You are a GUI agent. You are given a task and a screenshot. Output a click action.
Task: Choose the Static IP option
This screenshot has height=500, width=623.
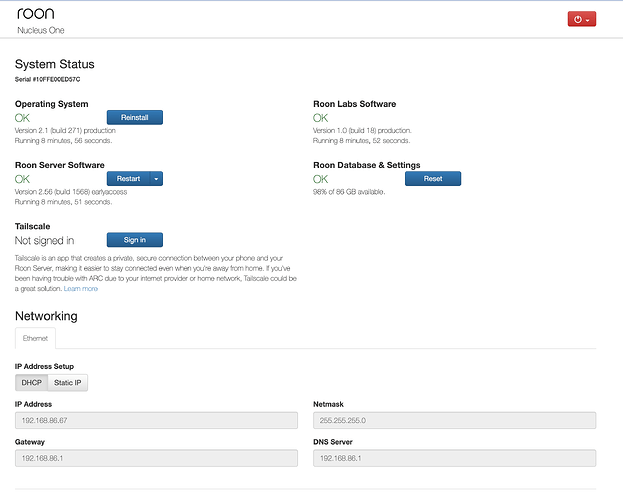[68, 382]
